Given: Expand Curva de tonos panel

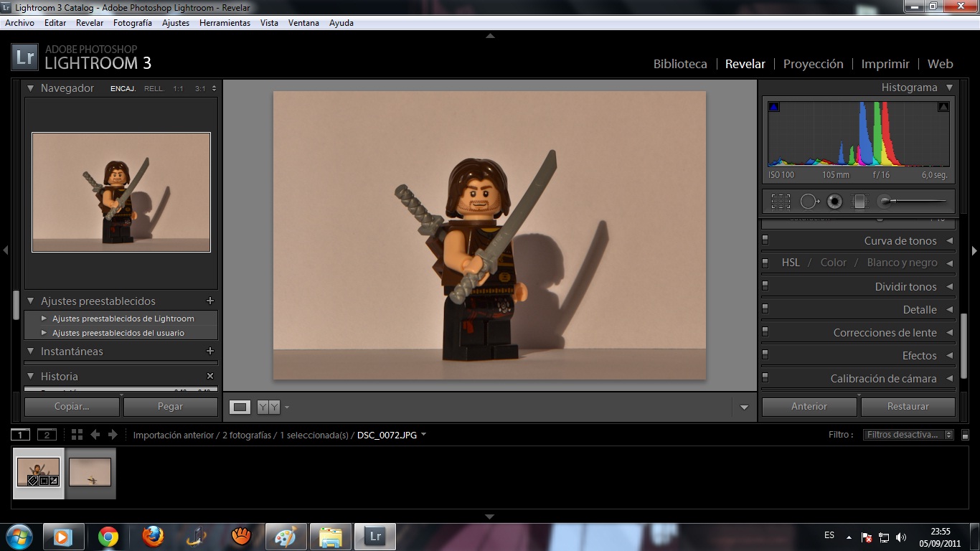Looking at the screenshot, I should pos(950,241).
